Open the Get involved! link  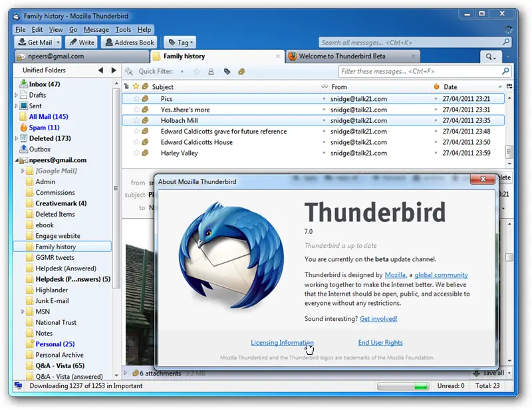click(x=378, y=319)
